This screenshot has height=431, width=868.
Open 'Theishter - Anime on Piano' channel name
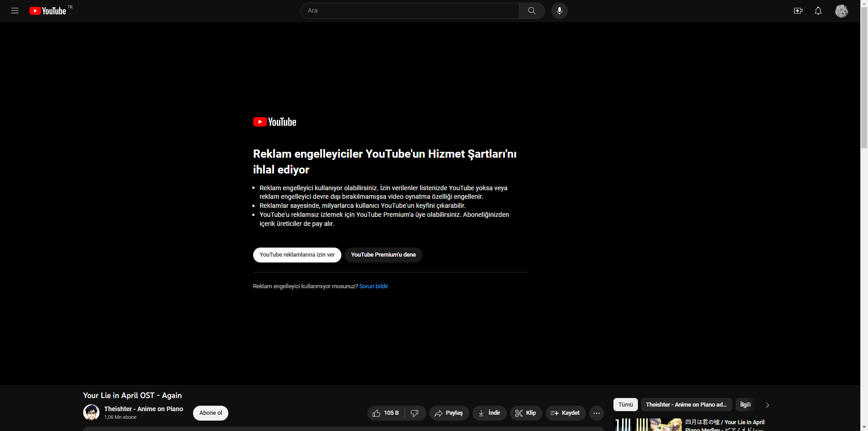[144, 409]
